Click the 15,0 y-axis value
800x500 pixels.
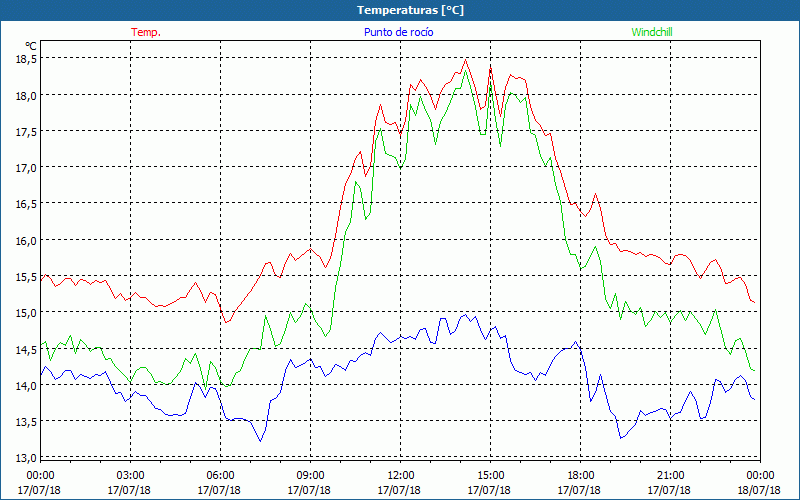tap(26, 313)
